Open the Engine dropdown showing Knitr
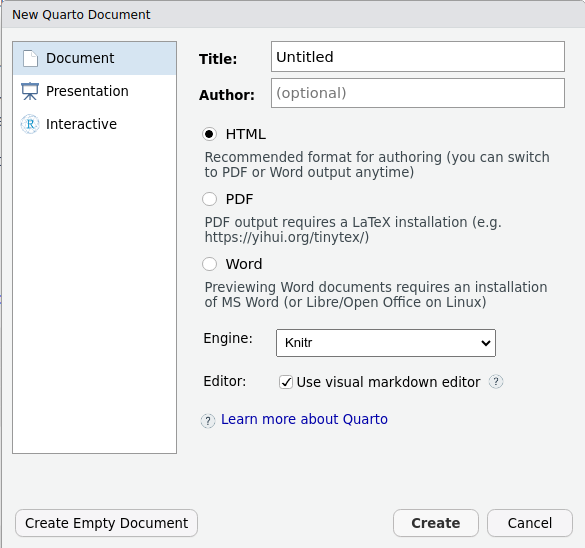The height and width of the screenshot is (548, 585). [386, 342]
